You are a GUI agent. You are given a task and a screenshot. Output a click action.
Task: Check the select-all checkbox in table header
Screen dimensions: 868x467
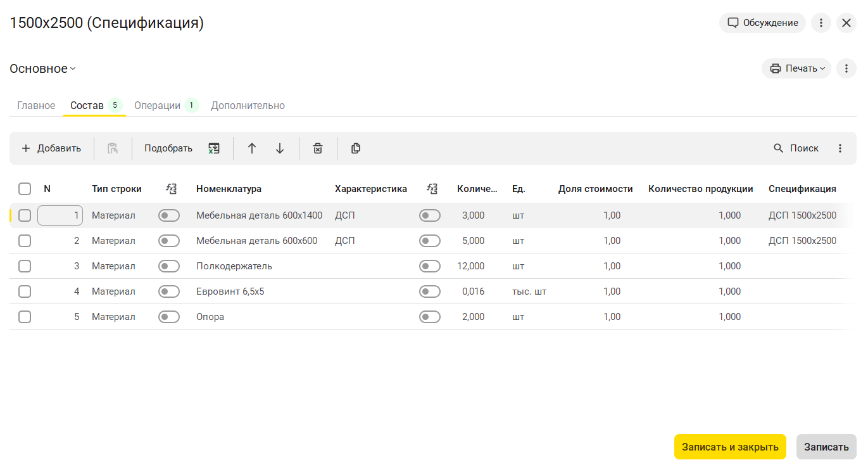[x=25, y=189]
